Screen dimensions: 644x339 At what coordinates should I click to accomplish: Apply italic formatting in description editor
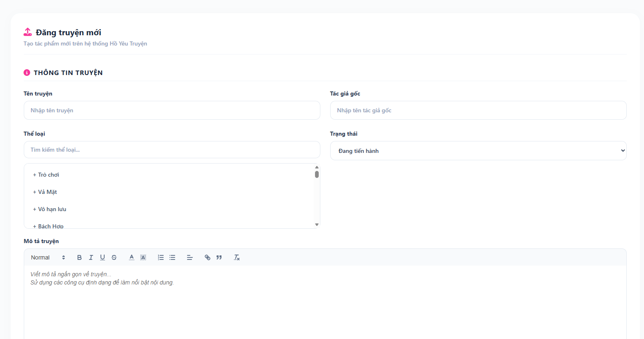(x=91, y=257)
